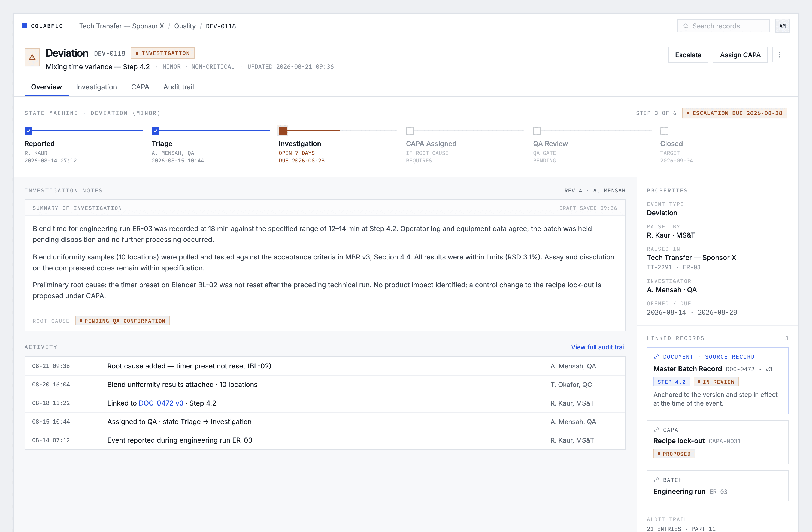812x532 pixels.
Task: Click the Colabflo blue square logo
Action: click(x=25, y=26)
